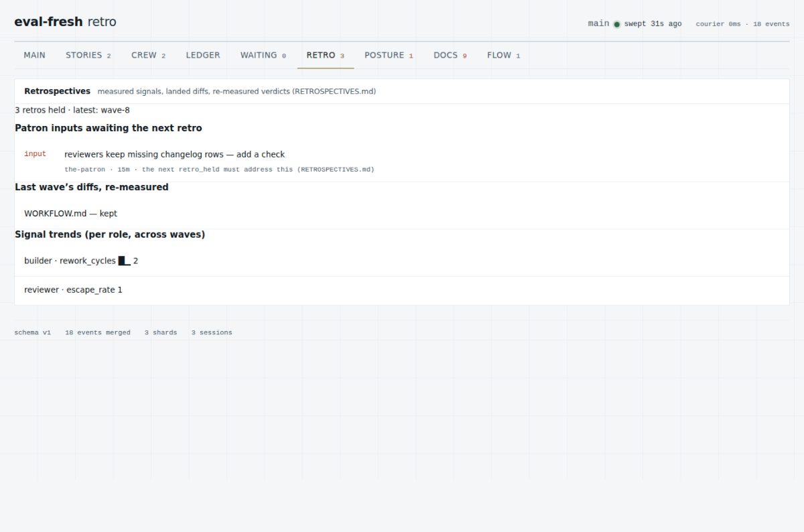The height and width of the screenshot is (532, 804).
Task: Switch to the STORIES tab
Action: click(x=88, y=55)
